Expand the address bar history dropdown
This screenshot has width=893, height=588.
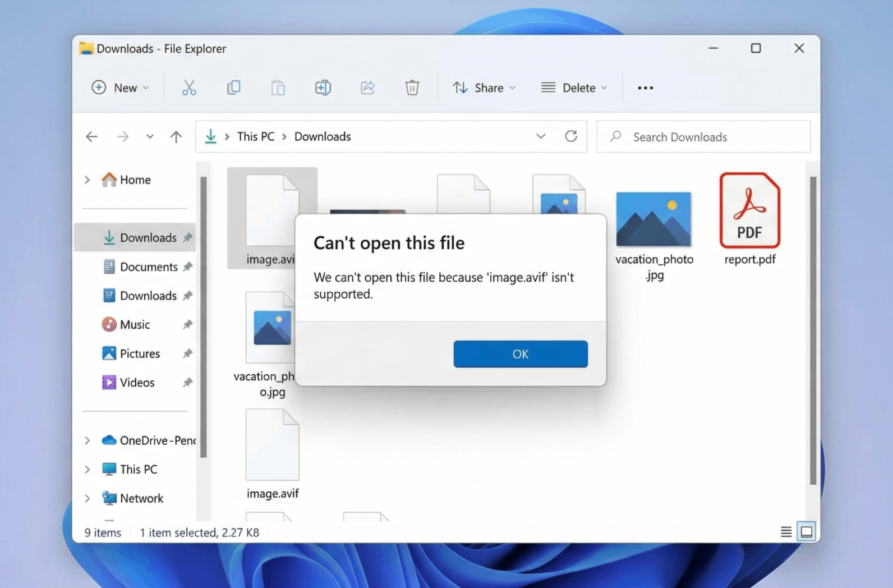tap(541, 136)
